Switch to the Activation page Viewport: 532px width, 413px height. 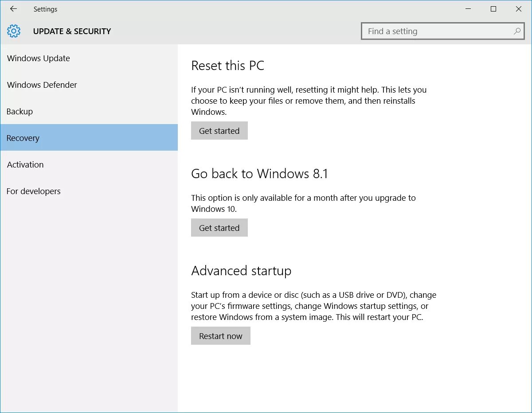(25, 165)
